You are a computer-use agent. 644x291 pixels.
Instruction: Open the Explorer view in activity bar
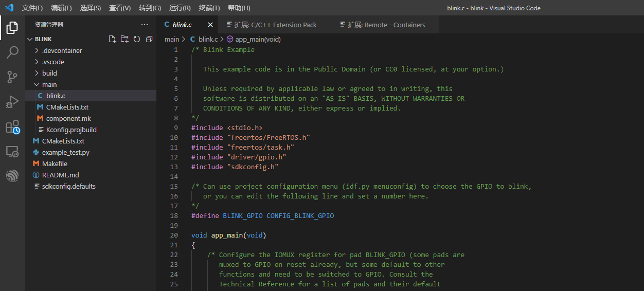[x=12, y=28]
